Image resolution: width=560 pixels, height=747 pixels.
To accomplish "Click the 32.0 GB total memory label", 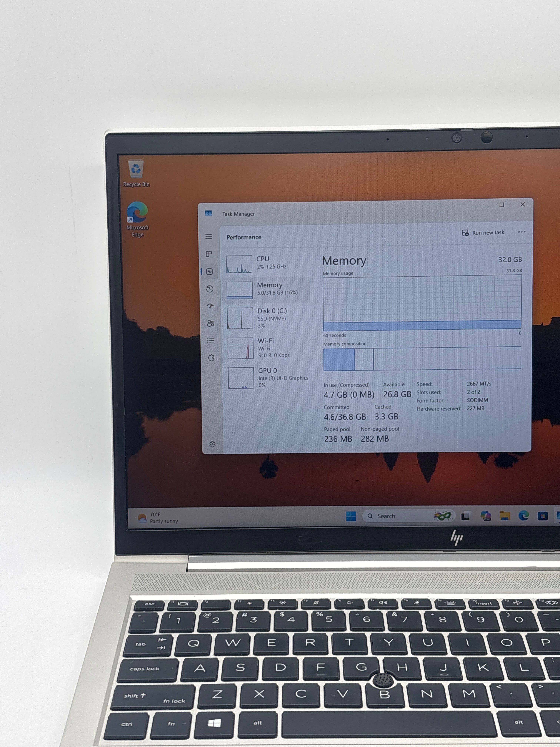I will 510,259.
